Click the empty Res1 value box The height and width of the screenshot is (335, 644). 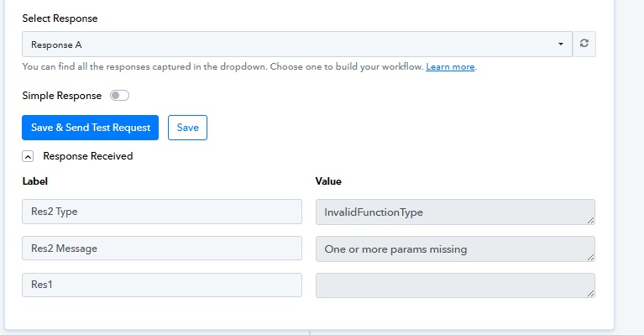[x=455, y=285]
